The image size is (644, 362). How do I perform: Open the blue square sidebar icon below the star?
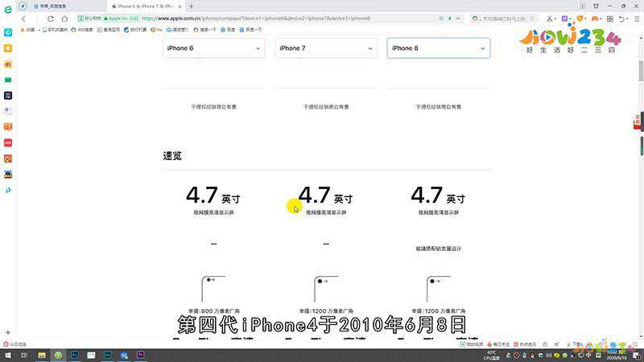(8, 32)
